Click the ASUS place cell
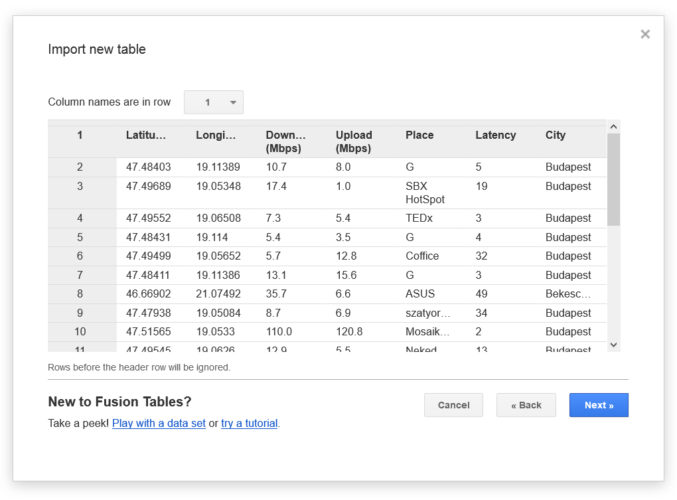Screen dimensions: 677x500 tap(420, 294)
